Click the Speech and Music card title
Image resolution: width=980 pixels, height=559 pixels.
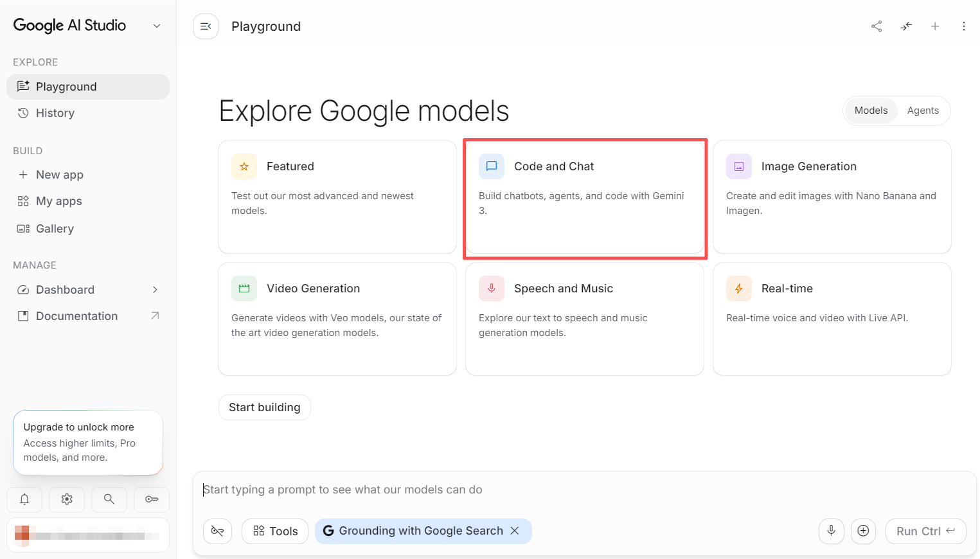coord(564,288)
